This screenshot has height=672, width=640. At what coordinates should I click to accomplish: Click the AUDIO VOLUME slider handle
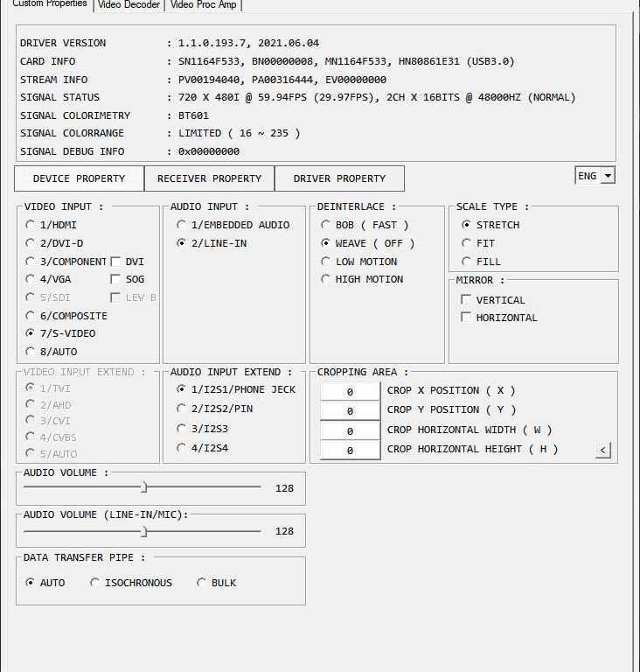tap(144, 487)
